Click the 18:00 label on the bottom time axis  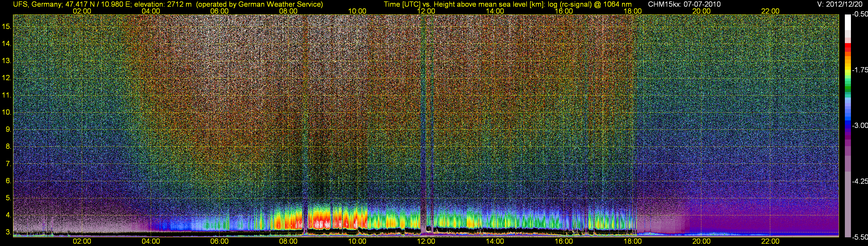632,241
